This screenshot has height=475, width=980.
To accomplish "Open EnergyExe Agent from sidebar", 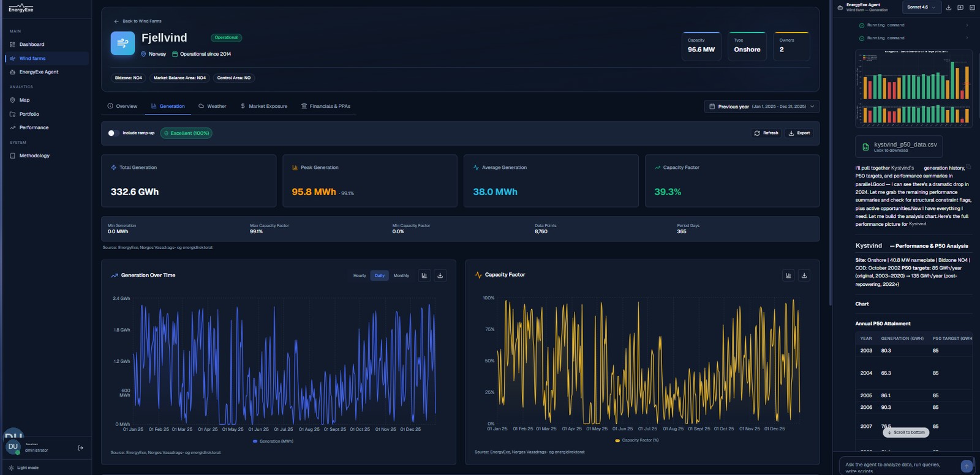I will (47, 72).
